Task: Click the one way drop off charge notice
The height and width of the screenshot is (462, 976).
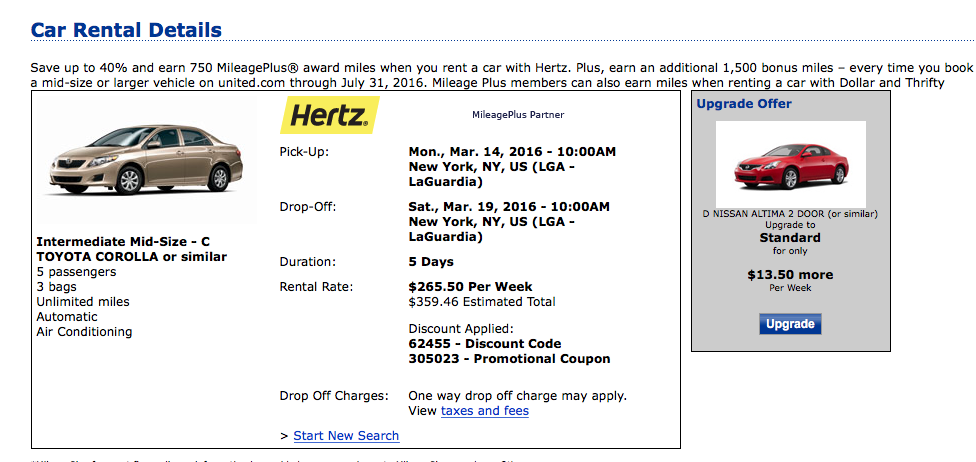Action: coord(518,396)
